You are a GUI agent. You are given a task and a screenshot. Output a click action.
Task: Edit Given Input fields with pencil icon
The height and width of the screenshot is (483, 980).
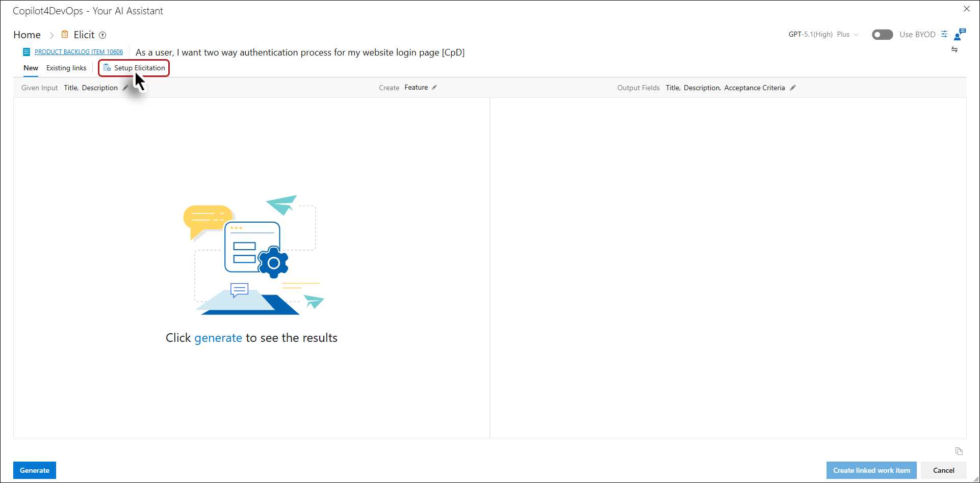click(125, 88)
